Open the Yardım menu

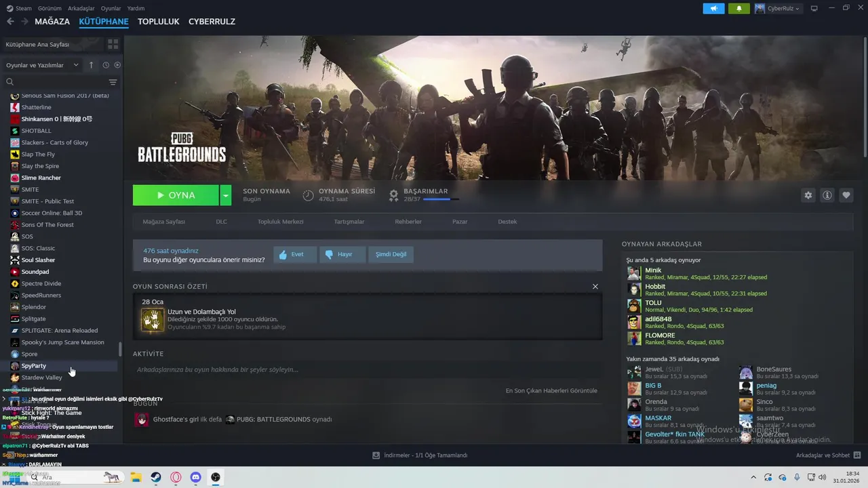point(136,8)
